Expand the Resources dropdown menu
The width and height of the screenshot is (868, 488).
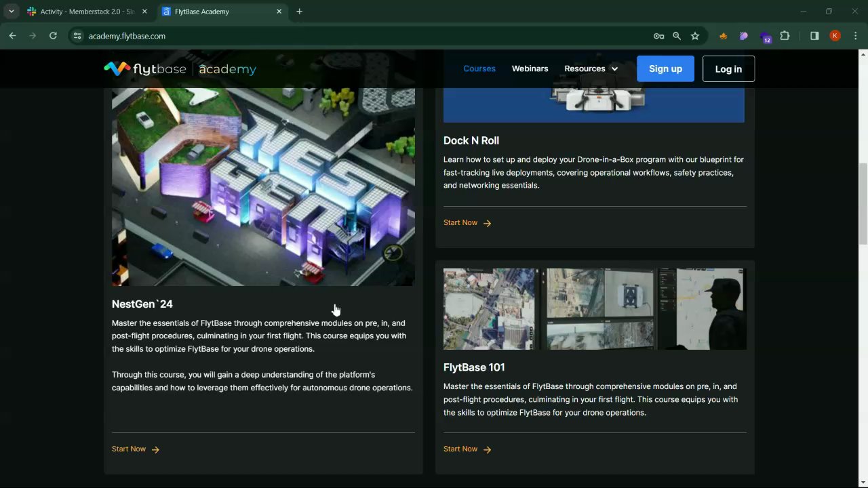pos(591,68)
